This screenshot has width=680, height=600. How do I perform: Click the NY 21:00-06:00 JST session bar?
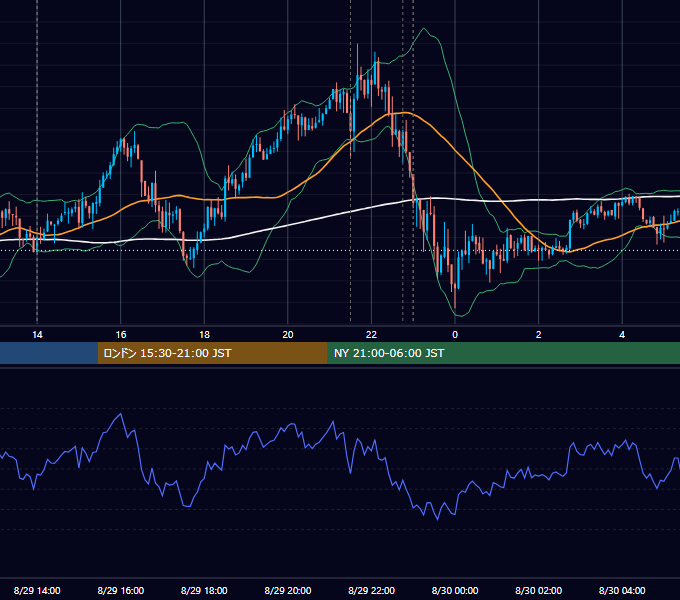click(x=503, y=353)
